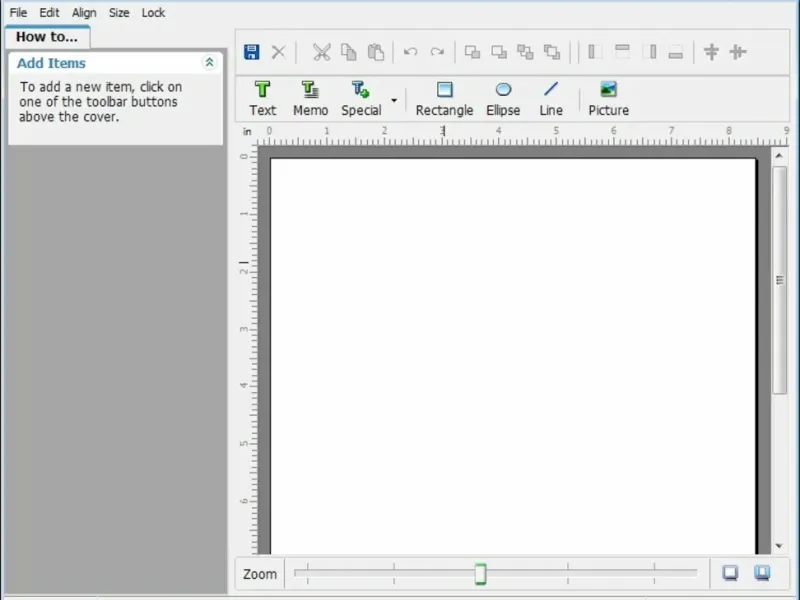Open the Align menu

[84, 13]
